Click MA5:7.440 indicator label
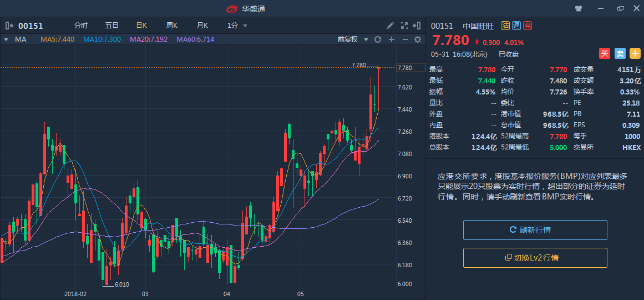Screen dimensions: 644x300 click(x=58, y=39)
